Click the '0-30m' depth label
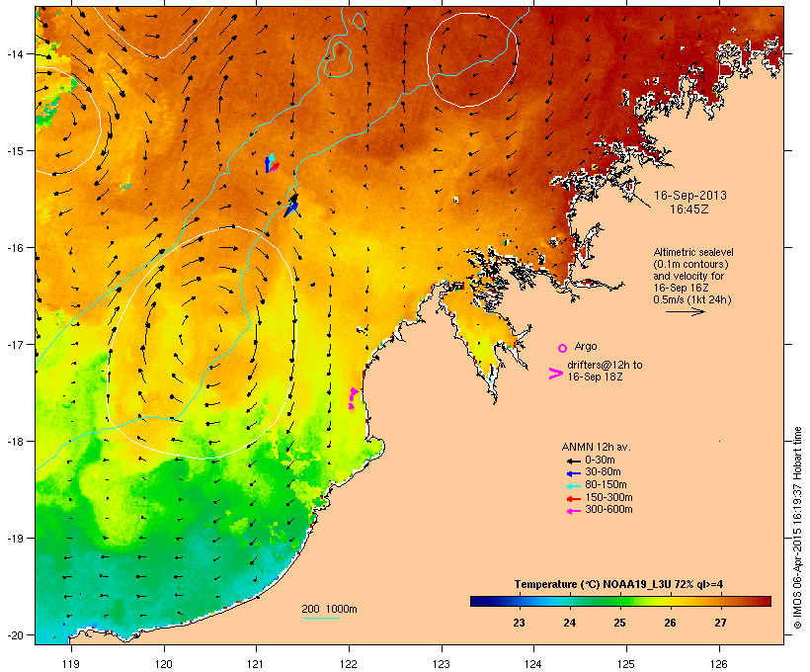The image size is (810, 672). click(x=600, y=461)
